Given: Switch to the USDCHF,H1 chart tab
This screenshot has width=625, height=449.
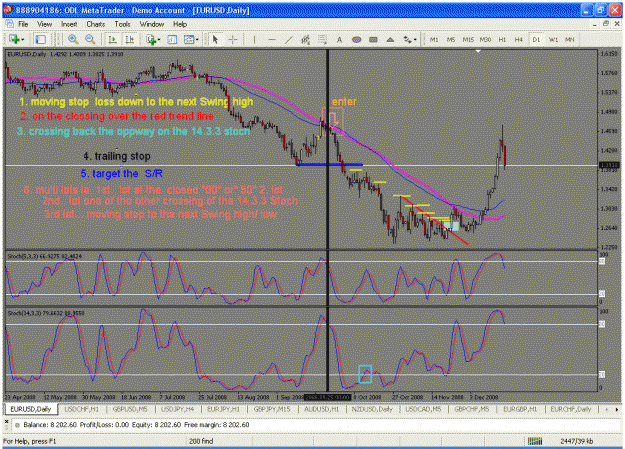Looking at the screenshot, I should tap(81, 409).
